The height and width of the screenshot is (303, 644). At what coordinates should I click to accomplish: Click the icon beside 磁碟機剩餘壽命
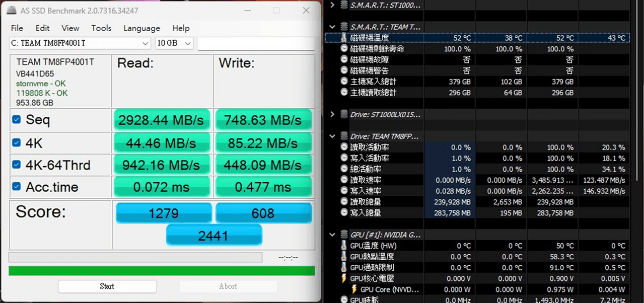tap(344, 49)
